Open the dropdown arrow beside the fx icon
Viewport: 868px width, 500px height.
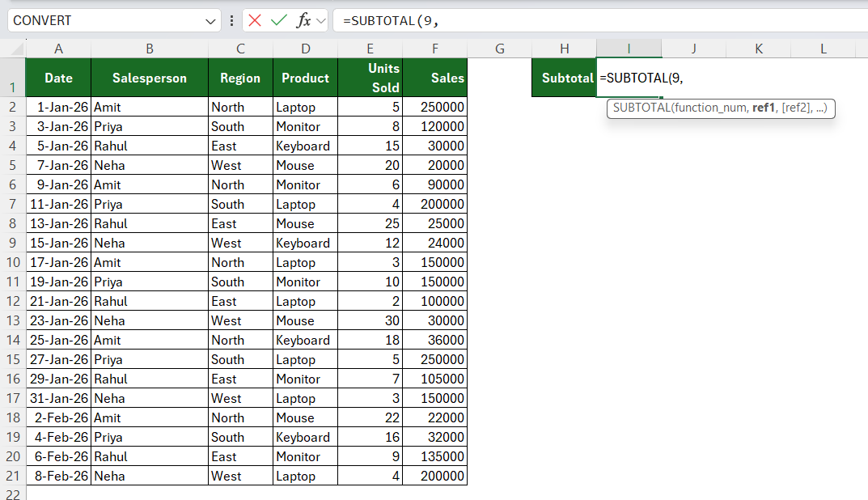[321, 21]
